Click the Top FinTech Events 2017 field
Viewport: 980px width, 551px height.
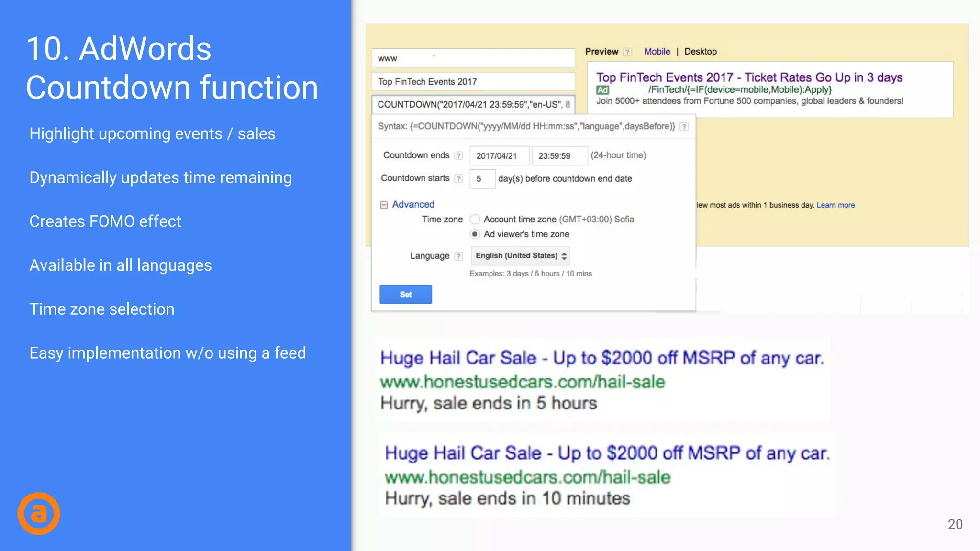click(x=473, y=82)
